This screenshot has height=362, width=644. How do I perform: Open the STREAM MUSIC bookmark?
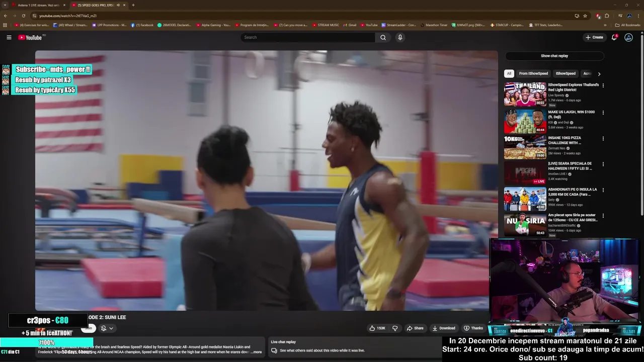tap(326, 25)
